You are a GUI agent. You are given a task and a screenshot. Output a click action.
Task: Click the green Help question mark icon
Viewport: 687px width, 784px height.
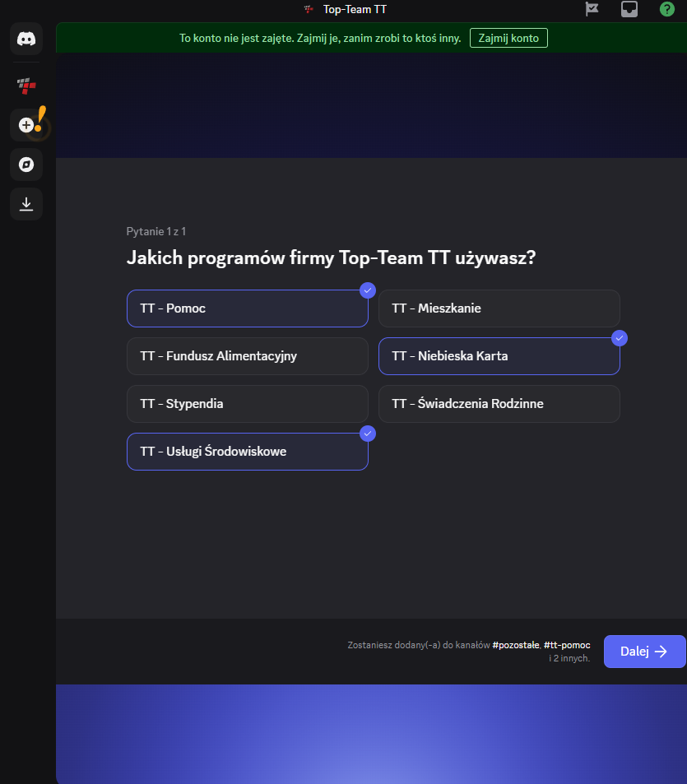click(x=667, y=9)
